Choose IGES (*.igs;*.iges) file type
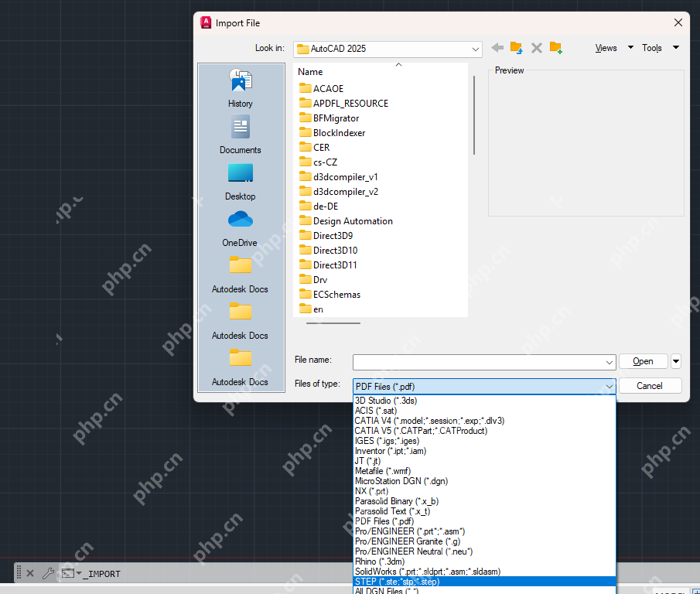 point(484,441)
